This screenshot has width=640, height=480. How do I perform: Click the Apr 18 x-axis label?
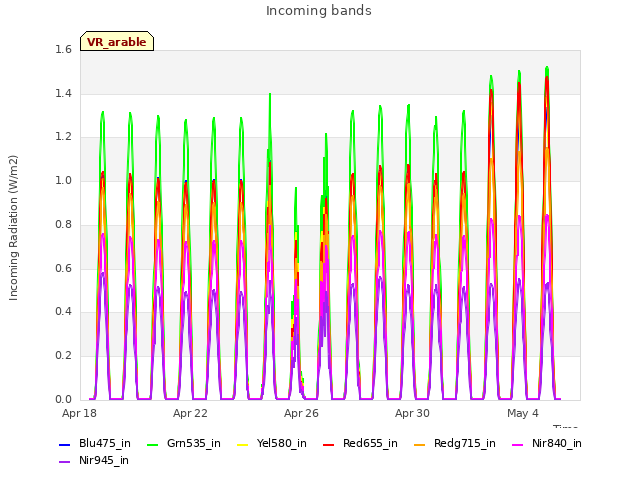pyautogui.click(x=80, y=413)
